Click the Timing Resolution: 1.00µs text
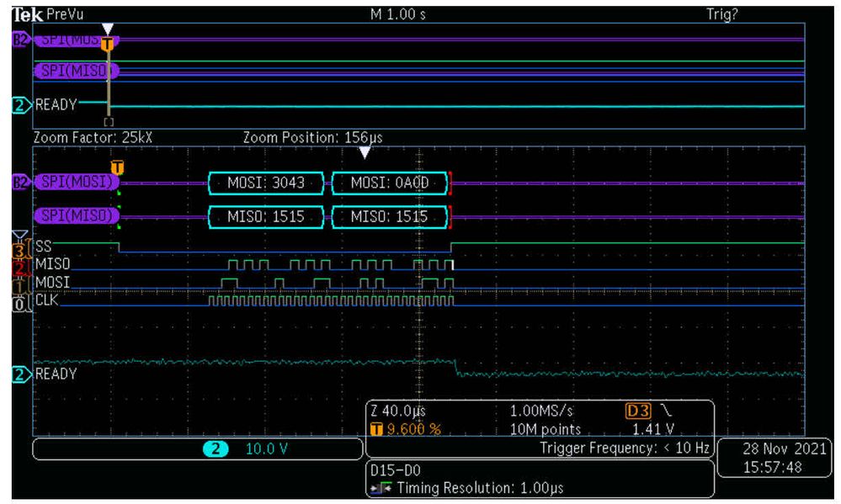 [480, 489]
